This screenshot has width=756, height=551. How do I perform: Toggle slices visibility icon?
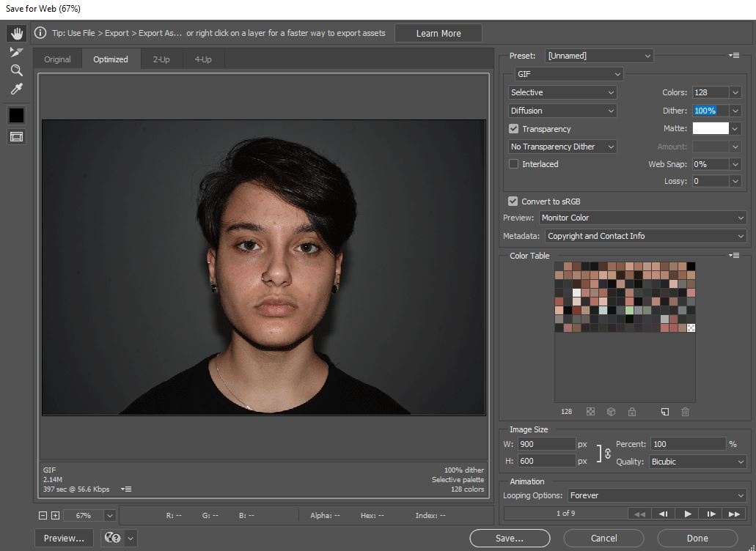pos(16,137)
